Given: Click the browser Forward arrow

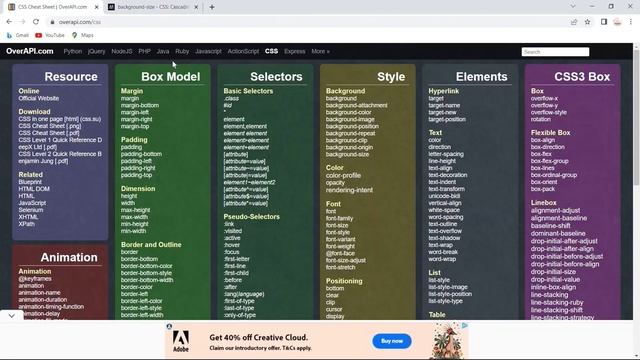Looking at the screenshot, I should (22, 22).
